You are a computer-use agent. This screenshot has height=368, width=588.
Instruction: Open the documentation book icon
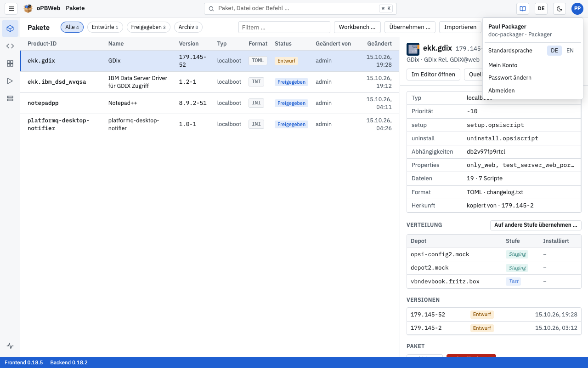click(x=523, y=8)
